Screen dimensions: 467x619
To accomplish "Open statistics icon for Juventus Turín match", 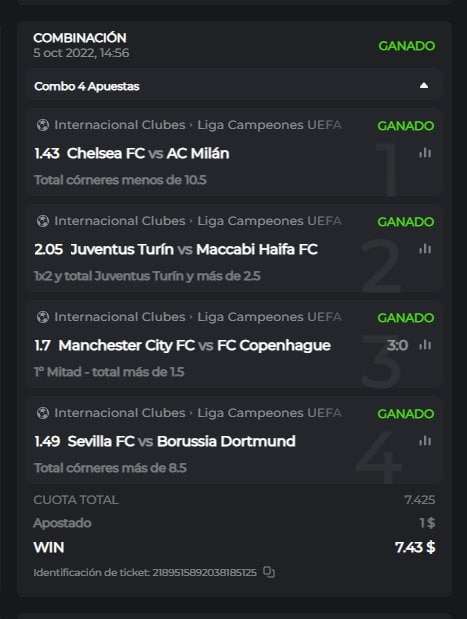I will (x=425, y=249).
